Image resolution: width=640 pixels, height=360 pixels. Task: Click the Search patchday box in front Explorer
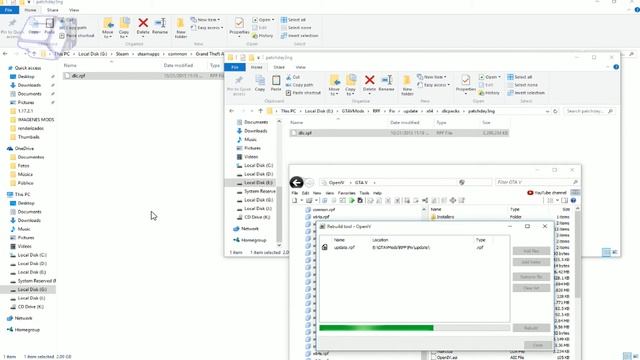coord(589,111)
